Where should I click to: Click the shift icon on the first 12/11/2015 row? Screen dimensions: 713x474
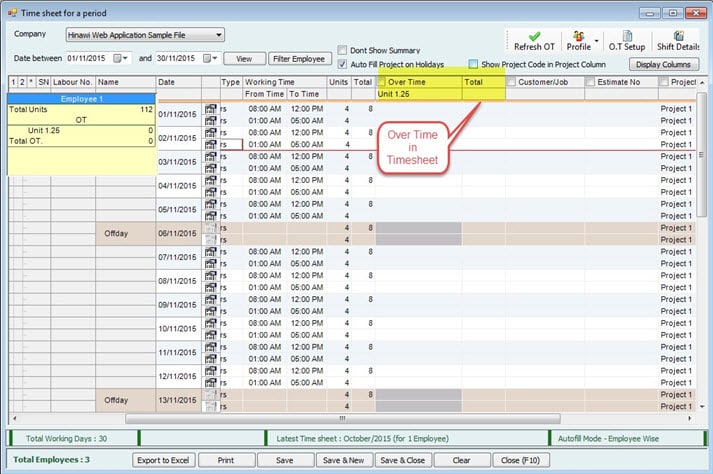(x=211, y=371)
